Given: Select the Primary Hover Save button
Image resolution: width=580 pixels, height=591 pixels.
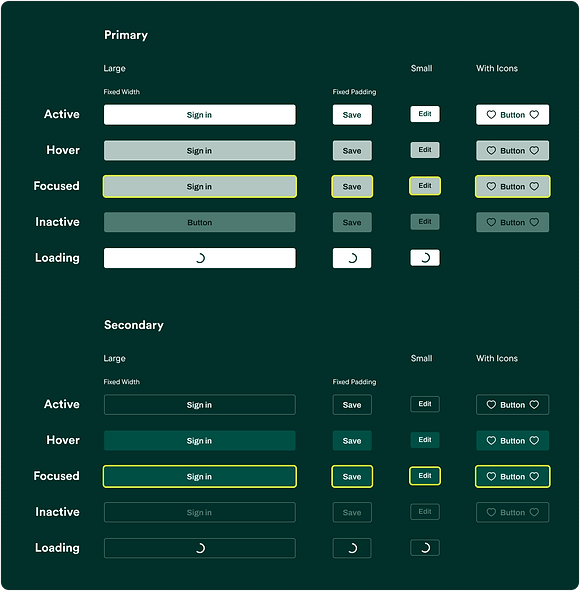Looking at the screenshot, I should point(352,150).
